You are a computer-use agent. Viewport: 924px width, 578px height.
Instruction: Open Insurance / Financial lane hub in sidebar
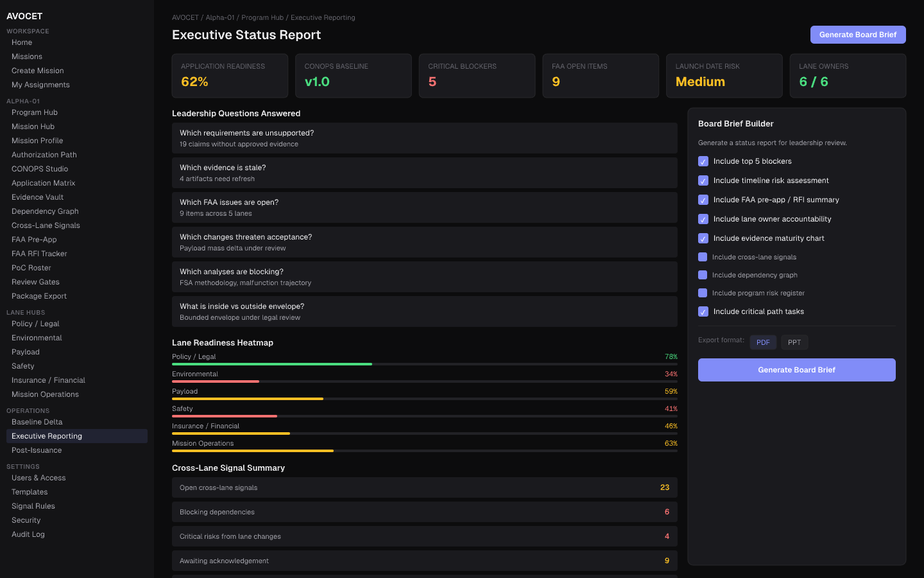click(x=77, y=380)
